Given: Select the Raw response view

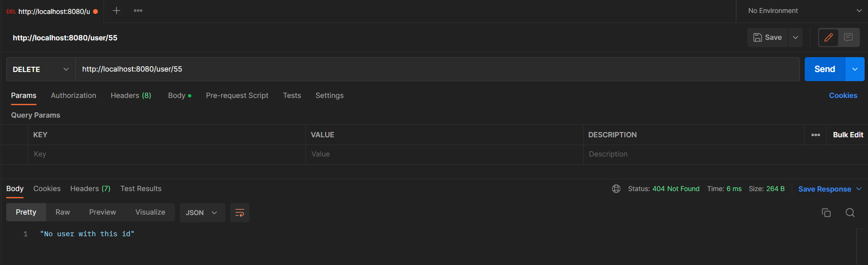Looking at the screenshot, I should click(x=63, y=212).
